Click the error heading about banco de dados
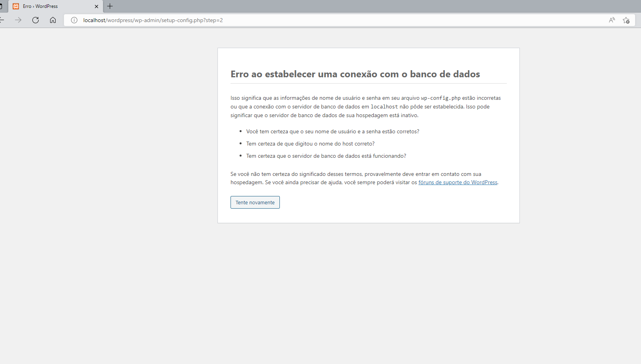 pos(355,74)
